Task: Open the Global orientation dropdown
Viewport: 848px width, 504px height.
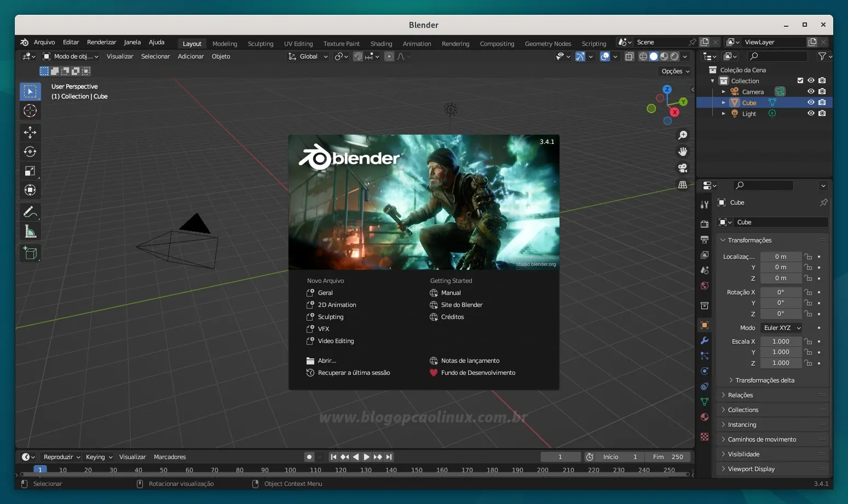Action: (308, 56)
